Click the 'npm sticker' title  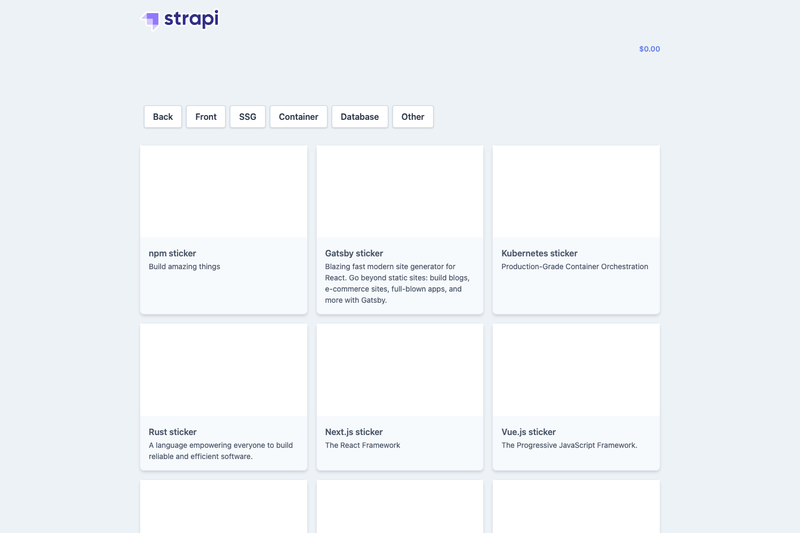(172, 253)
